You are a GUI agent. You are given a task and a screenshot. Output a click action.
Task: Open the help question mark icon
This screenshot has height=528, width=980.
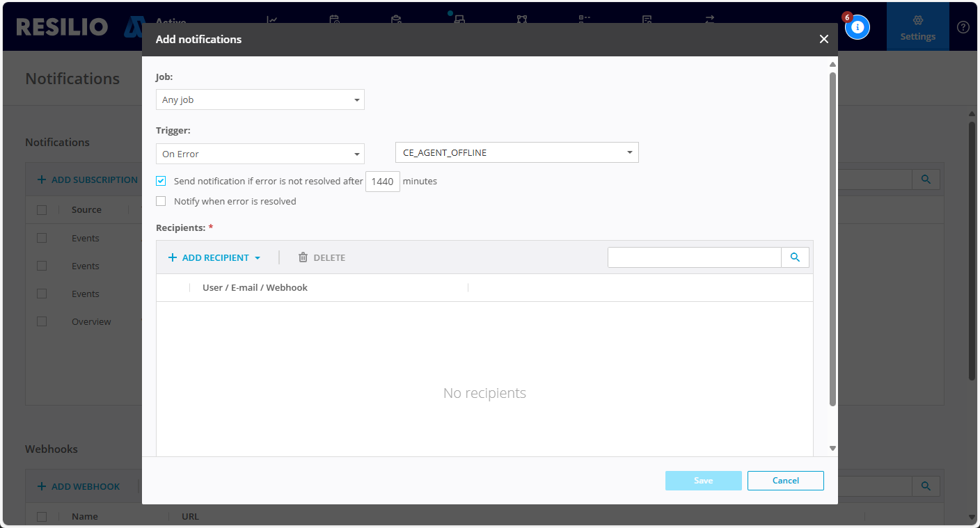[x=963, y=27]
